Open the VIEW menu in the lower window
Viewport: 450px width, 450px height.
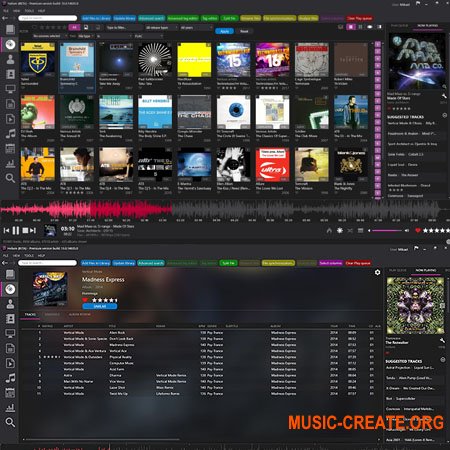(x=16, y=256)
